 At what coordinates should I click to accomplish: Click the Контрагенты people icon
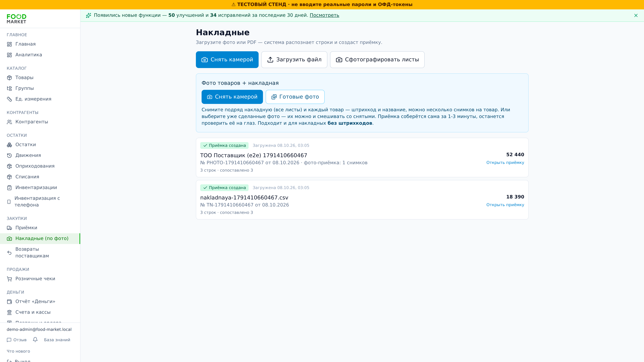tap(10, 122)
